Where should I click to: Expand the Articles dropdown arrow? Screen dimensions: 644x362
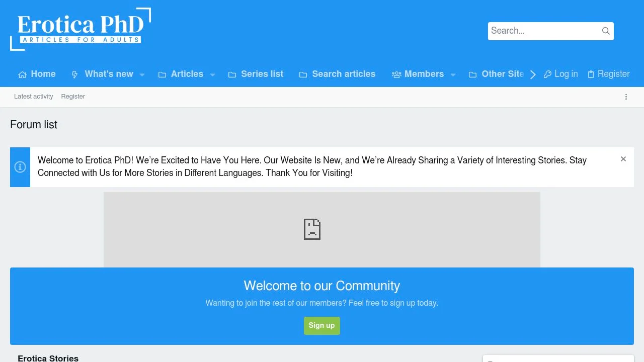coord(212,75)
